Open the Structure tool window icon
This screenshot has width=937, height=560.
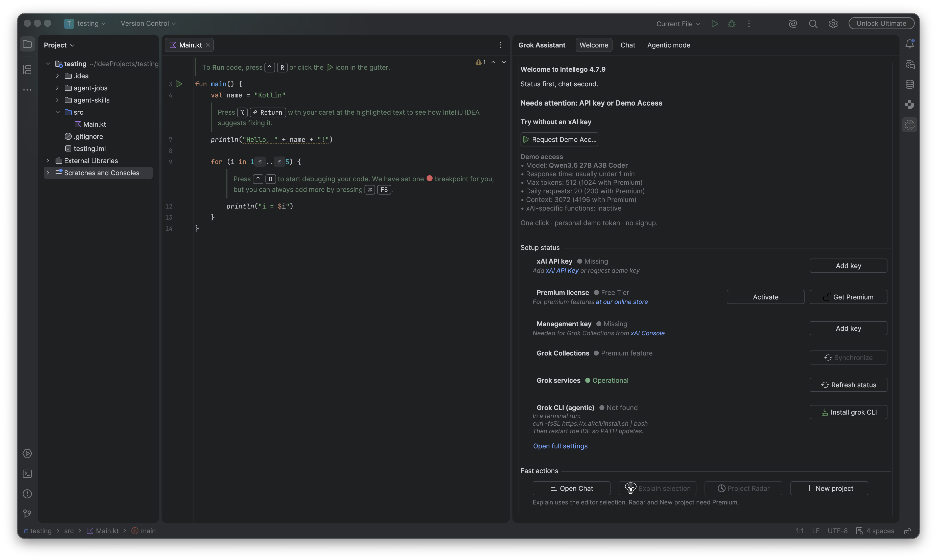pos(27,69)
